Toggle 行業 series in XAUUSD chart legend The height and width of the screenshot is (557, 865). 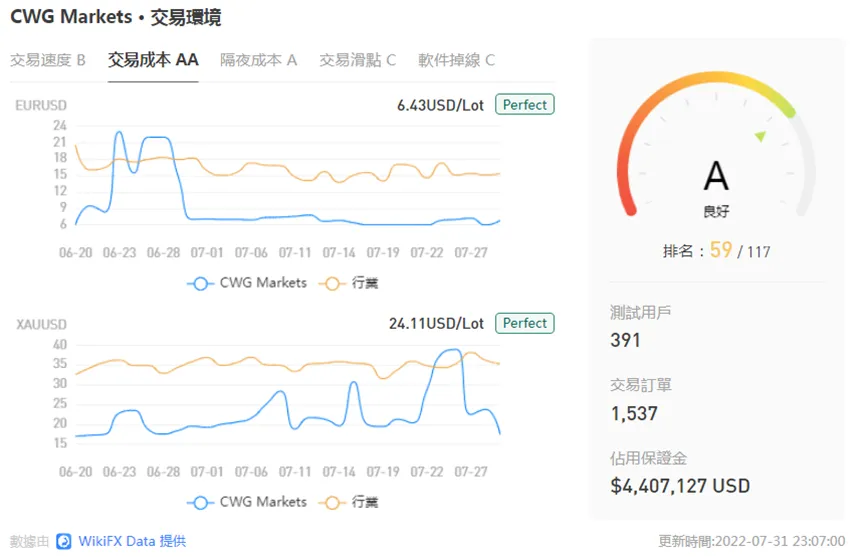(x=349, y=502)
